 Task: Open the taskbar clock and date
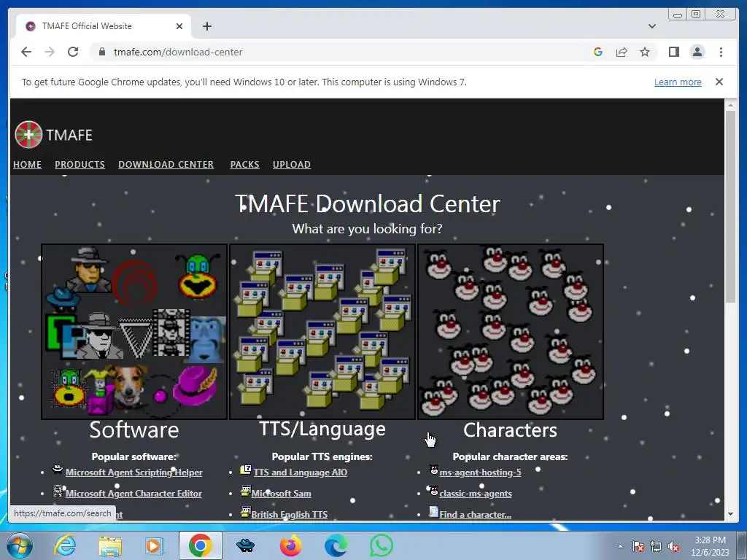point(711,546)
